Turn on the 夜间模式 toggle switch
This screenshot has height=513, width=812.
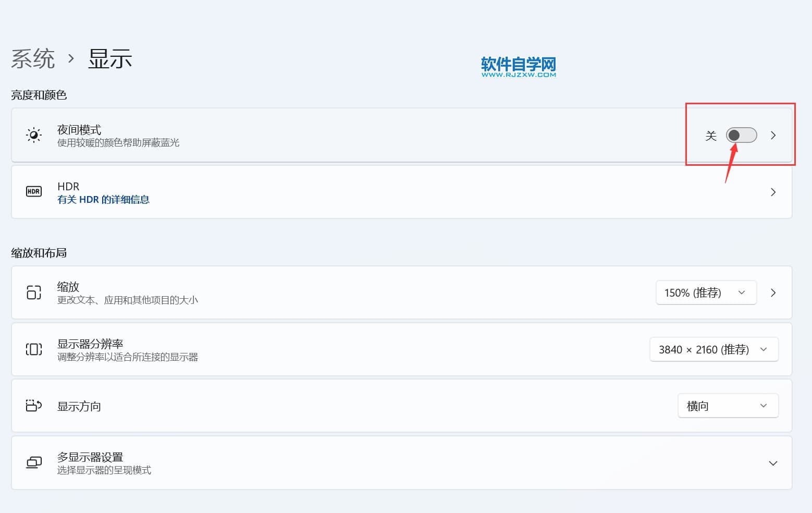click(741, 136)
